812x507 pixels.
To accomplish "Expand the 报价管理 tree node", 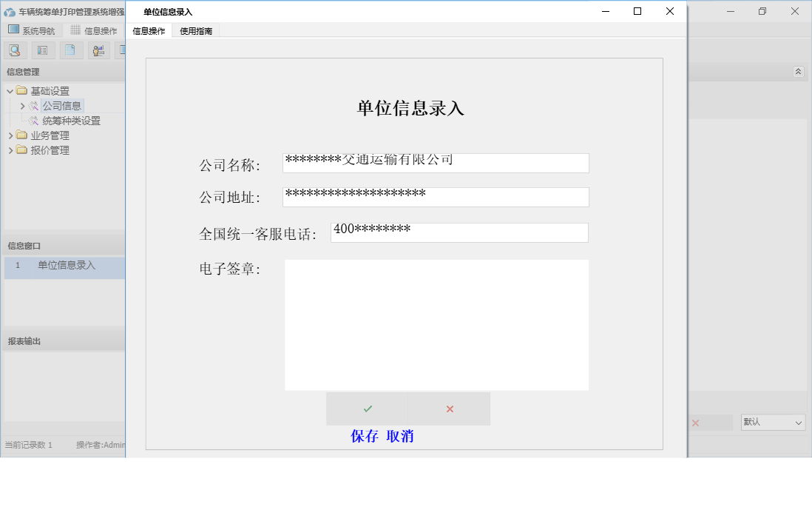I will click(x=13, y=150).
